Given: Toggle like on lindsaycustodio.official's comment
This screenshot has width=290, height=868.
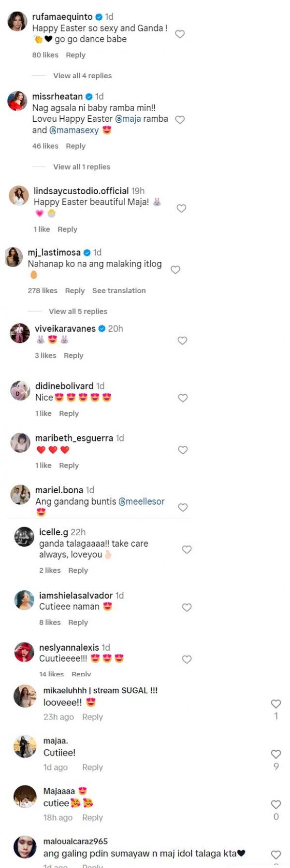Looking at the screenshot, I should point(181,209).
